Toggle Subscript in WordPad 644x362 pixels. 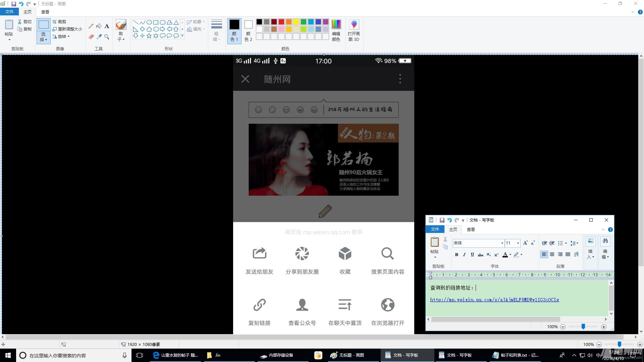pyautogui.click(x=489, y=255)
